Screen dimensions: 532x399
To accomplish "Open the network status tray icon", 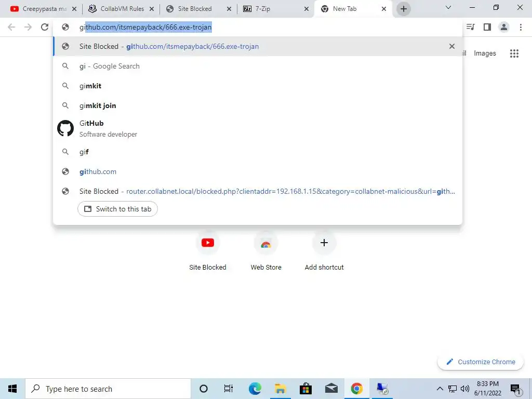I will [x=453, y=389].
